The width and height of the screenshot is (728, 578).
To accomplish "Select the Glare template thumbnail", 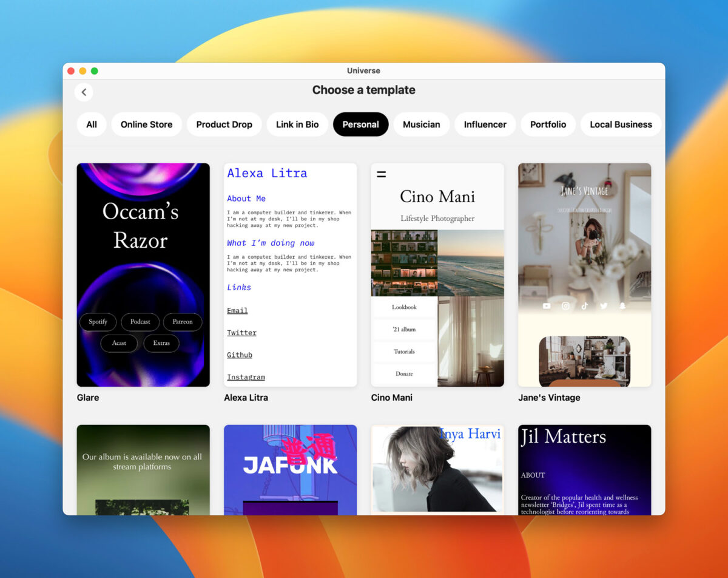I will (x=143, y=274).
